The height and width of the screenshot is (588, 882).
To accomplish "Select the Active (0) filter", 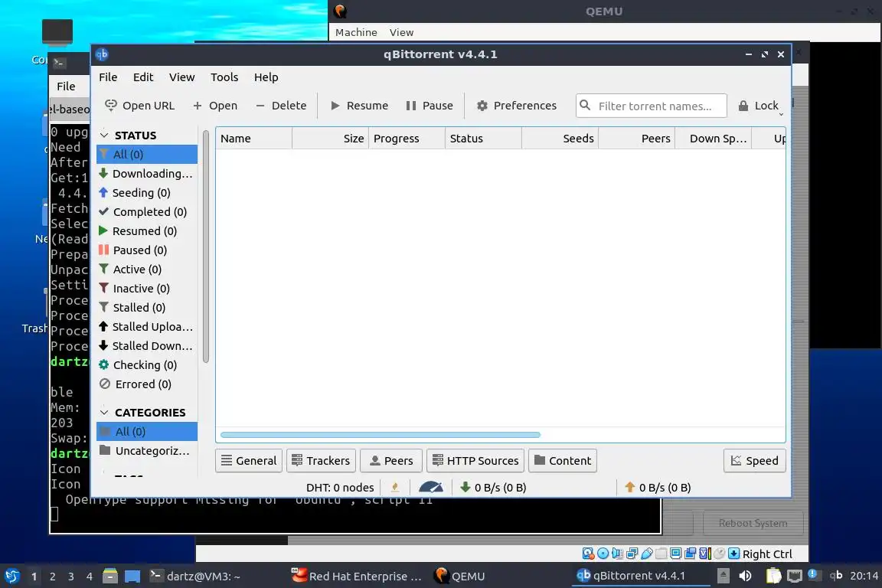I will point(147,269).
